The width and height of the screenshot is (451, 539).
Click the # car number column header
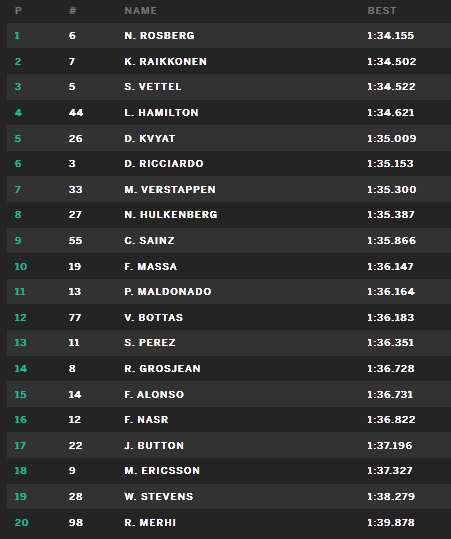[x=73, y=11]
